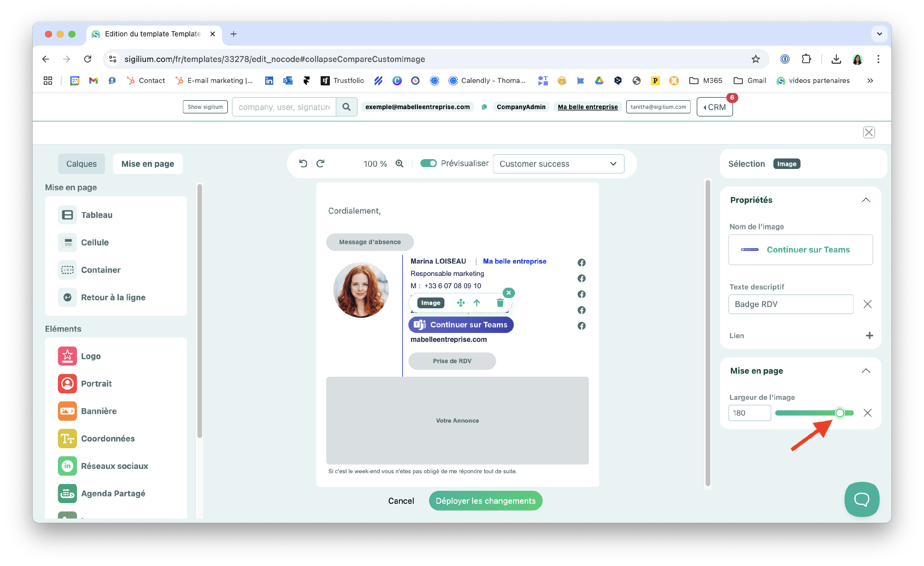
Task: Click the undo arrow icon
Action: click(303, 163)
